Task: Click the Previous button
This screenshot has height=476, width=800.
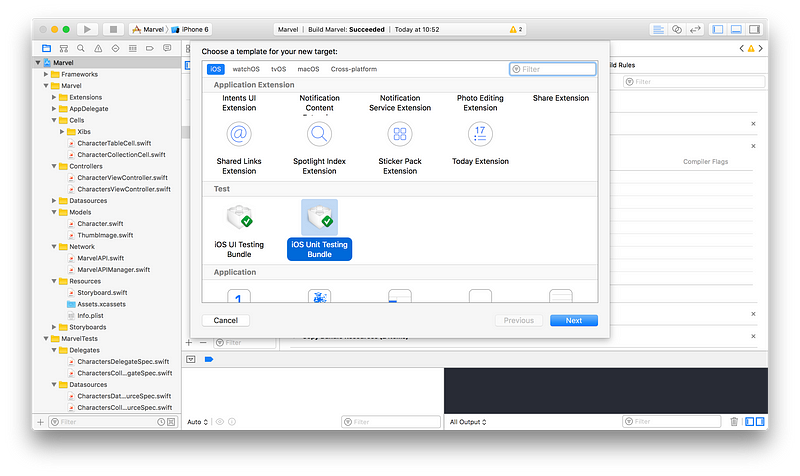Action: (518, 320)
